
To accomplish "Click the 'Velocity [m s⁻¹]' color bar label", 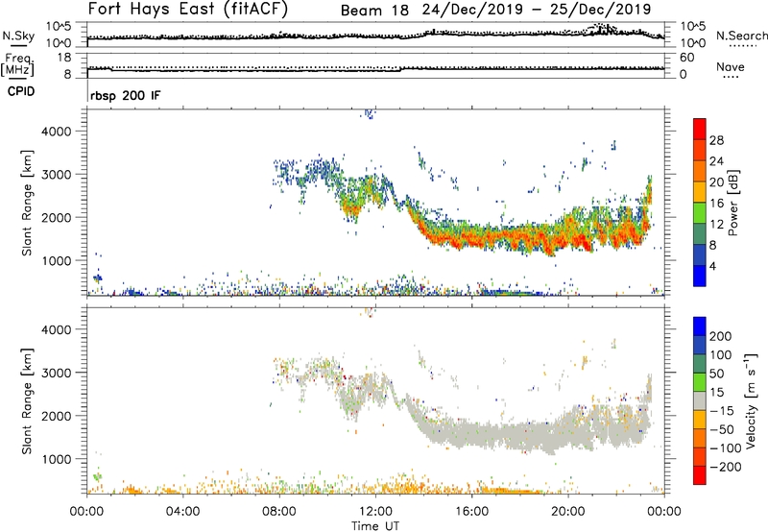I will coord(751,400).
